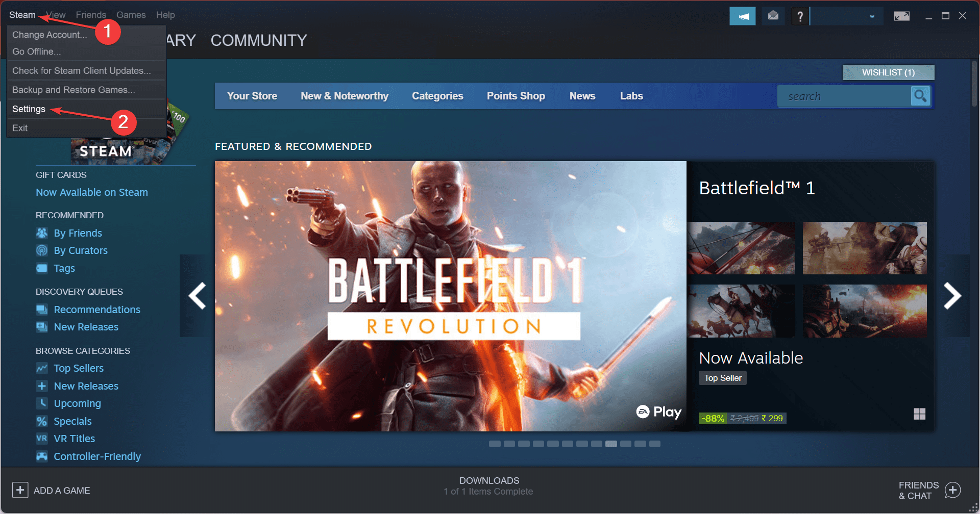Open the Tags link
The height and width of the screenshot is (514, 980).
coord(64,268)
